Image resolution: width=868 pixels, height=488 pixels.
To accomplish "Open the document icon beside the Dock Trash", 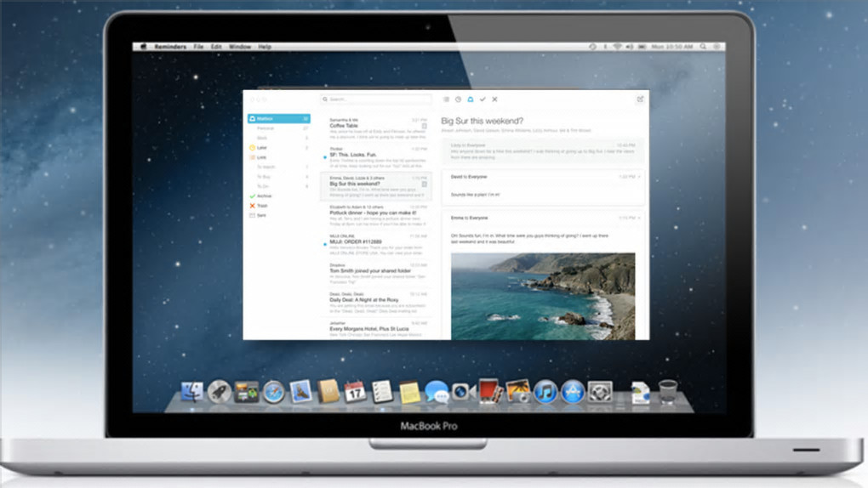I will coord(641,392).
